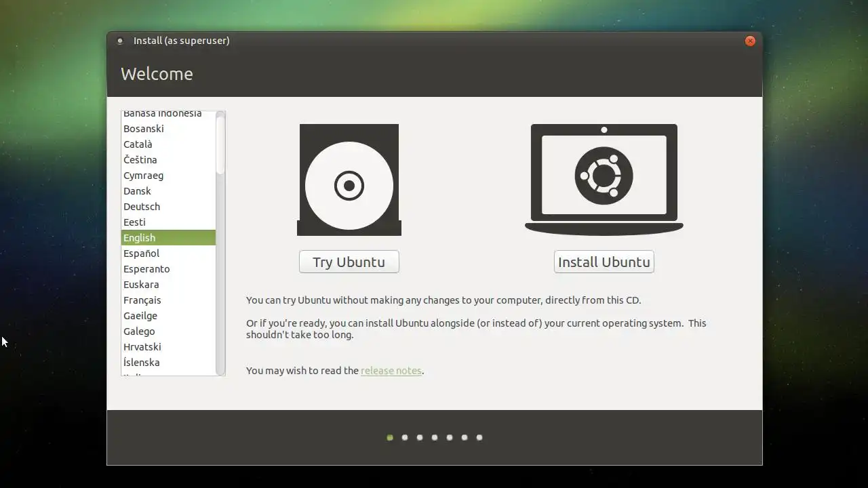Click the laptop Ubuntu logo icon
The height and width of the screenshot is (488, 868).
point(604,180)
